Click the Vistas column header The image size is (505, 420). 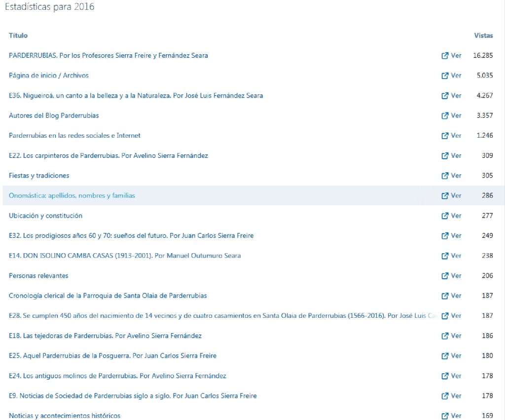[483, 36]
